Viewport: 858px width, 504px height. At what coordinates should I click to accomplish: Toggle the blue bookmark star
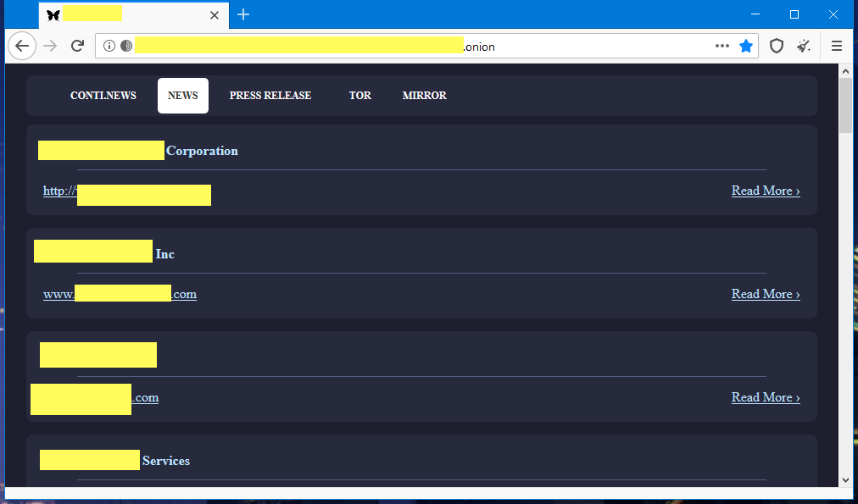[x=746, y=47]
